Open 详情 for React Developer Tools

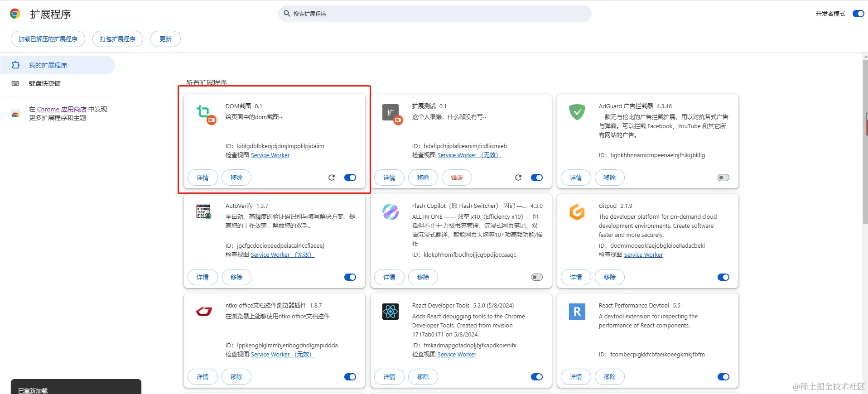[389, 377]
